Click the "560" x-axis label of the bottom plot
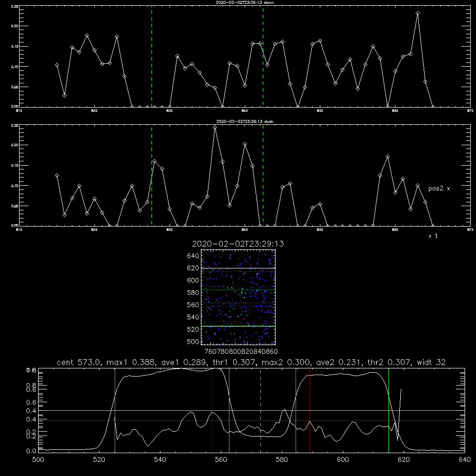The width and height of the screenshot is (476, 476). pos(221,460)
